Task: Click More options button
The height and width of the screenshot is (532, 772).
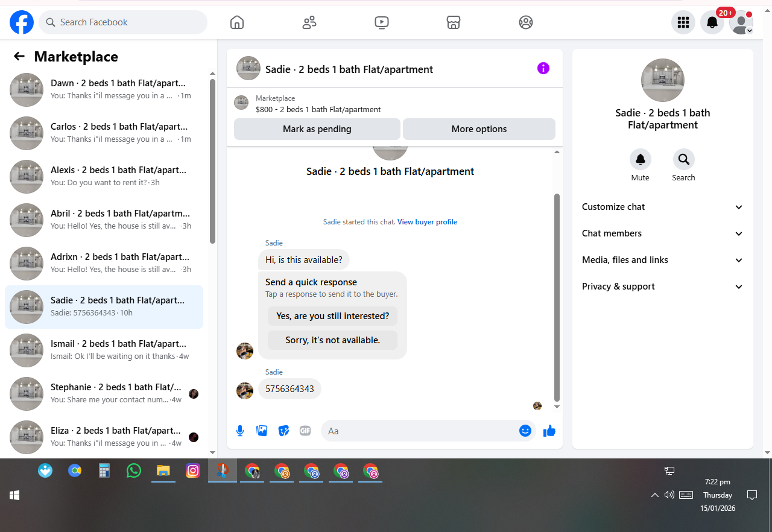Action: point(479,129)
